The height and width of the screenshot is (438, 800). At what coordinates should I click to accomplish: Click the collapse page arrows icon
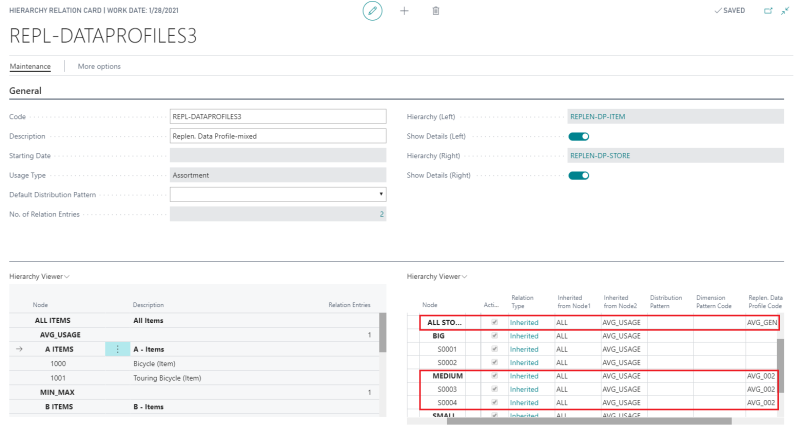tap(785, 11)
